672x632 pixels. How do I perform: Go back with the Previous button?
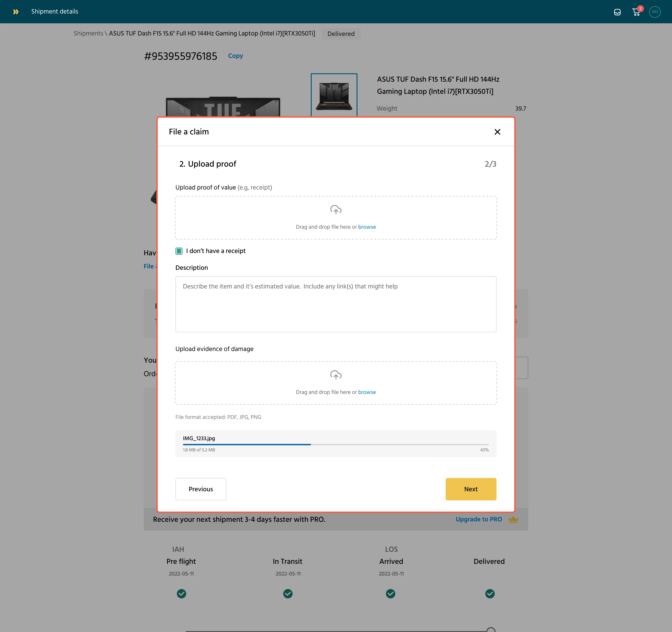pos(201,489)
